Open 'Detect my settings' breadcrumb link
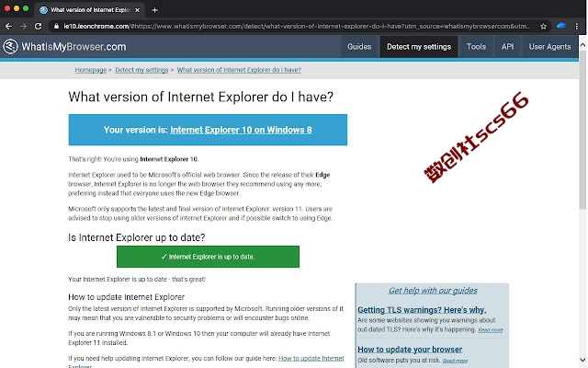This screenshot has width=588, height=368. [x=141, y=70]
